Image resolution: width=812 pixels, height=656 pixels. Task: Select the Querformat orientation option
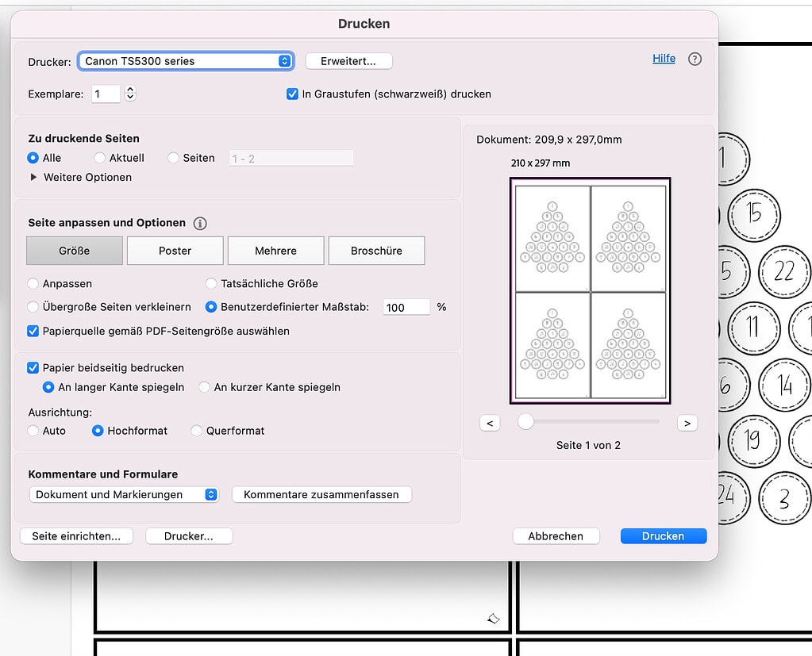(197, 431)
